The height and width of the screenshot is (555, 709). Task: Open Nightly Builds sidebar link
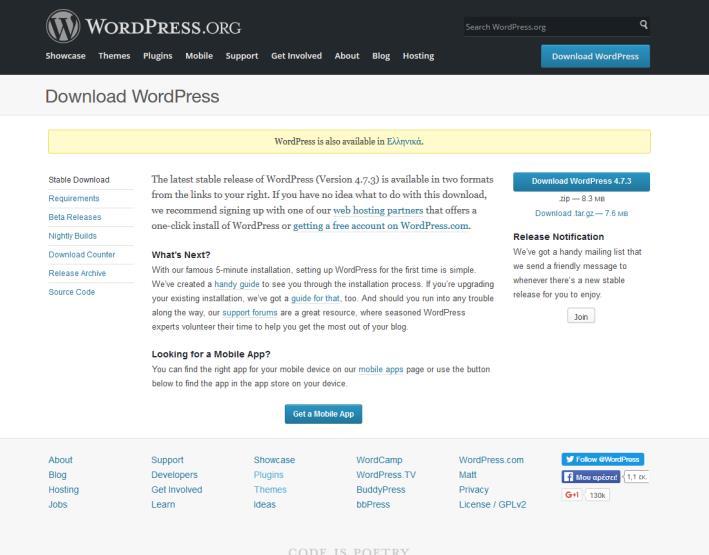[72, 236]
